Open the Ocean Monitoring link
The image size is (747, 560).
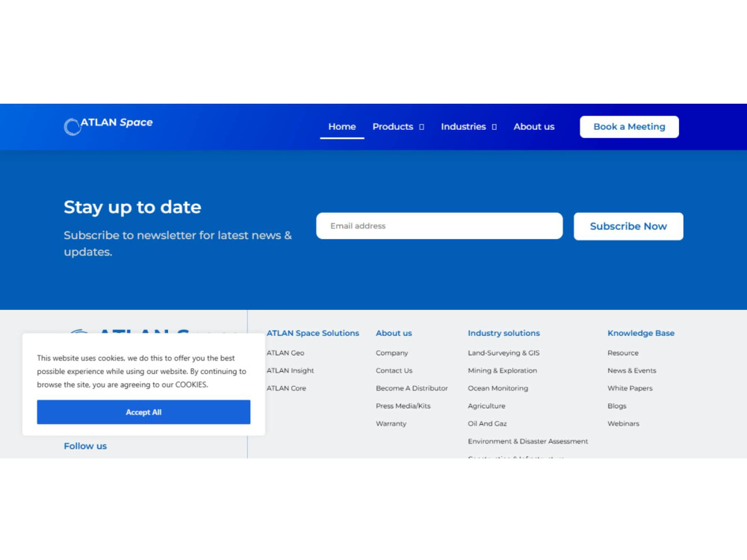[x=498, y=388]
